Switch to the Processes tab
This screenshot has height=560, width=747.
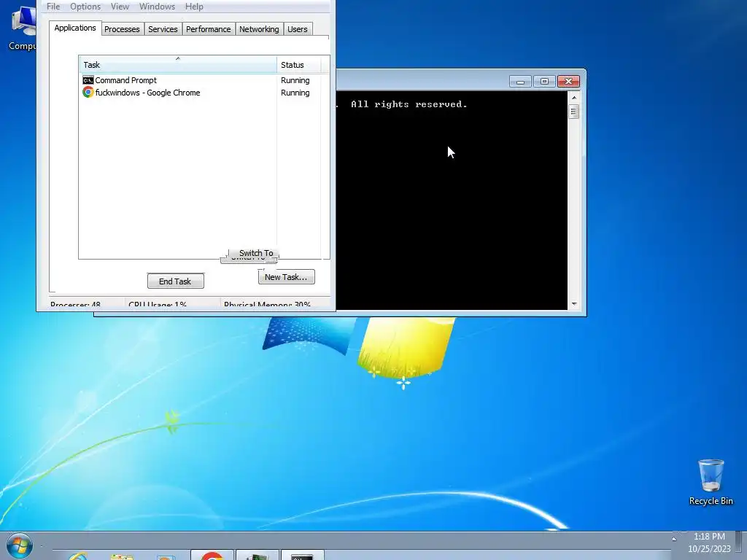click(x=122, y=29)
